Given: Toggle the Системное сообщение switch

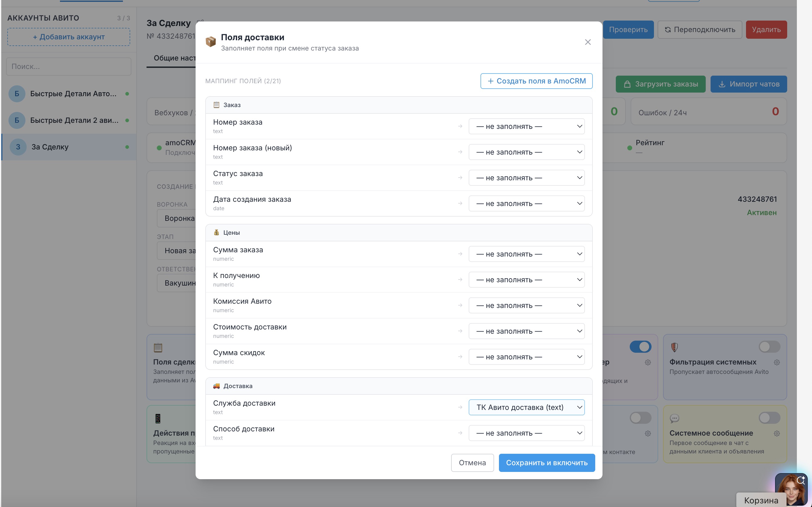Looking at the screenshot, I should (769, 418).
